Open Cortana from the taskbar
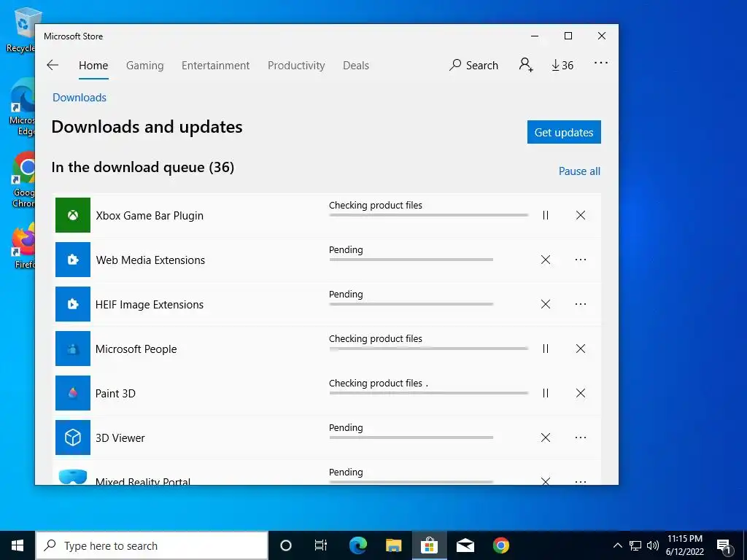Screen dimensions: 747x560 coord(286,545)
